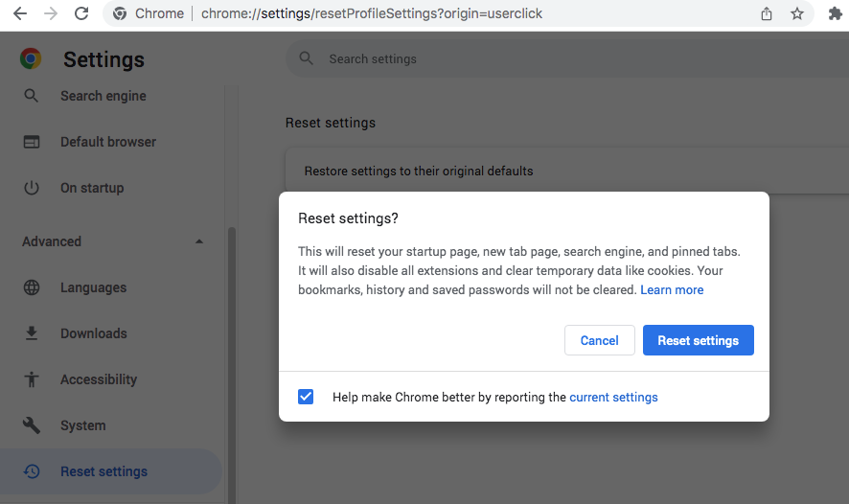Go to System settings in the sidebar

click(82, 425)
